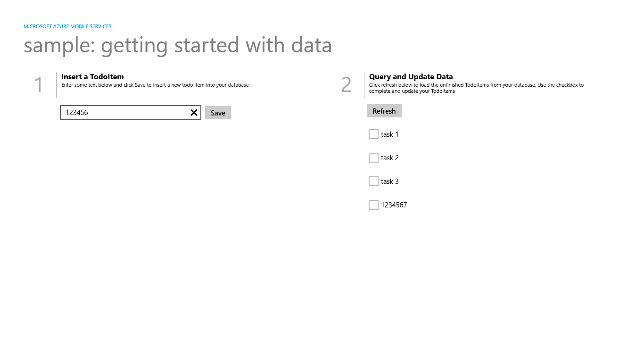Clear the text box with the X icon
Screen dimensions: 644x362
pos(194,113)
